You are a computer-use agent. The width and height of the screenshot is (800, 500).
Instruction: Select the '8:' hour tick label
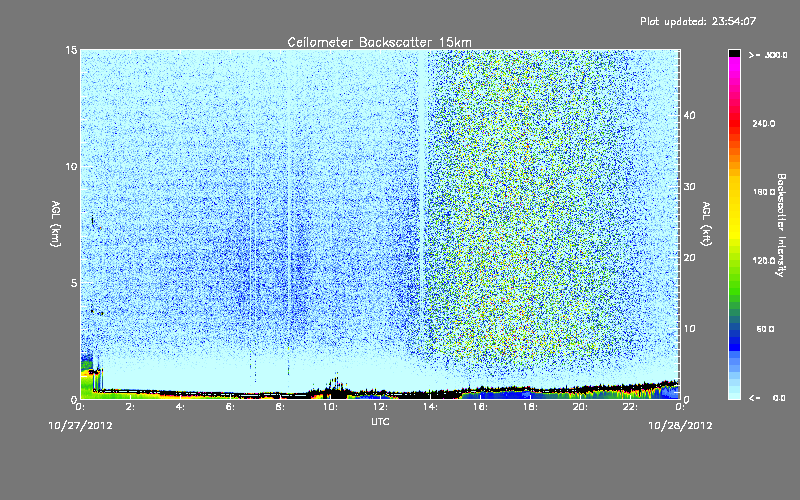[x=280, y=407]
